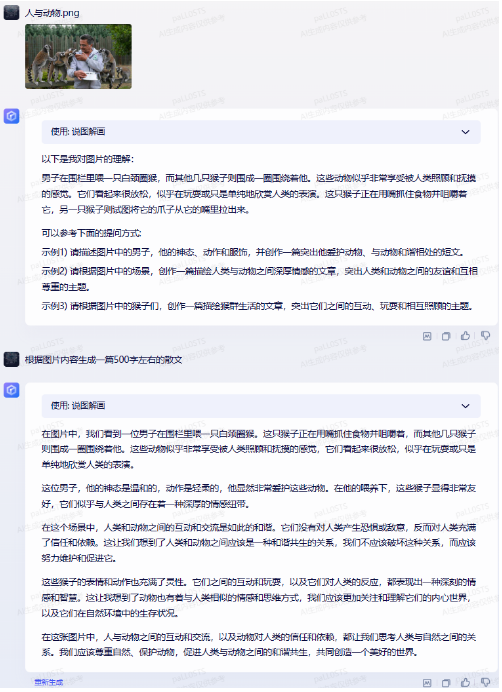
Task: Click file name 人与动物.png
Action: coord(52,13)
